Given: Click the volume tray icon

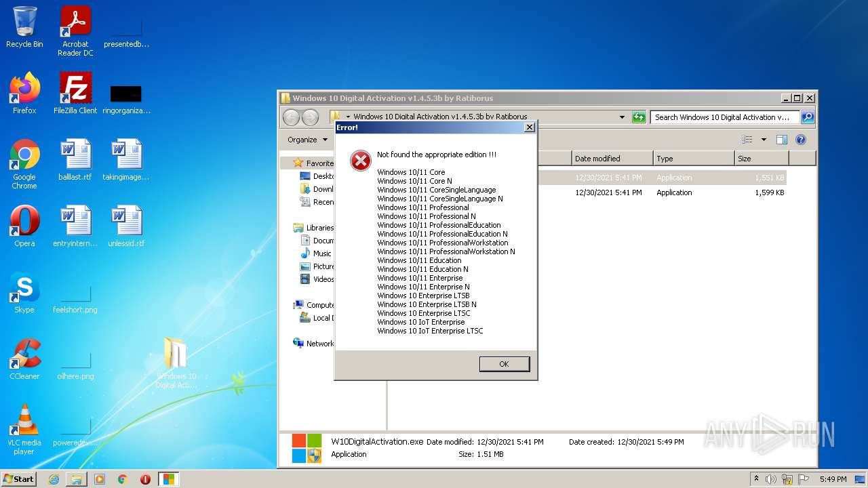Looking at the screenshot, I should click(x=771, y=479).
